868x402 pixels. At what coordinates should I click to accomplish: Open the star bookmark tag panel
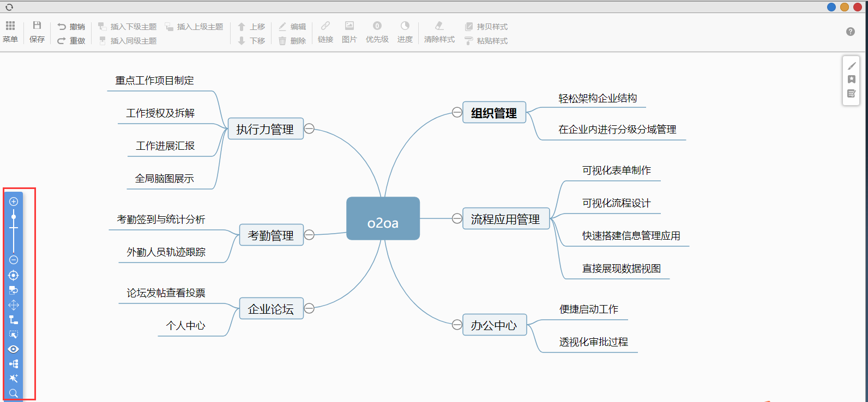tap(852, 80)
